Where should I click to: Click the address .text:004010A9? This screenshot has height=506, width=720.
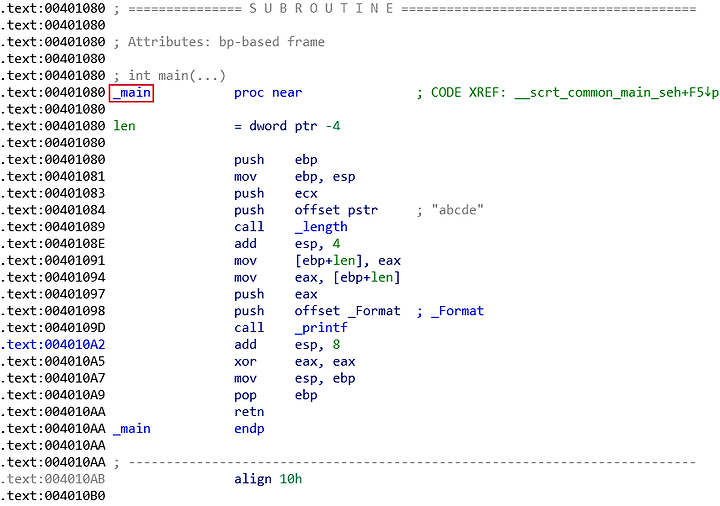coord(53,395)
